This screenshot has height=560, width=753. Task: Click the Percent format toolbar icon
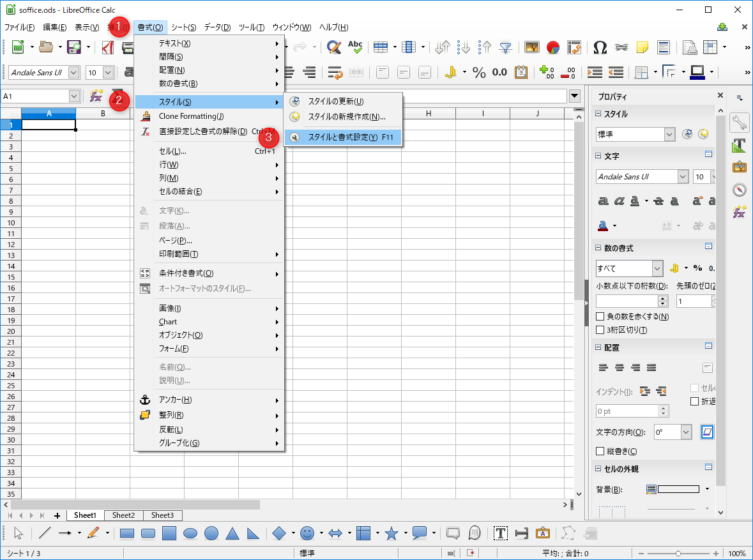point(479,73)
